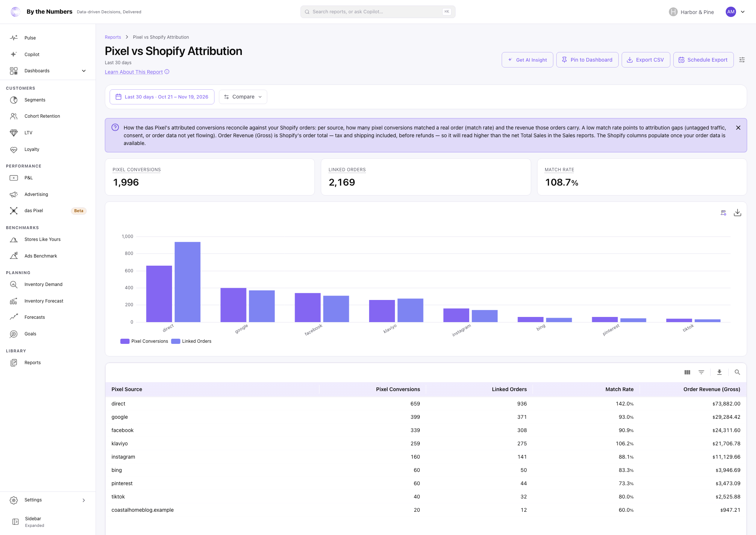Click the Reports library icon
The height and width of the screenshot is (535, 756).
click(x=14, y=363)
